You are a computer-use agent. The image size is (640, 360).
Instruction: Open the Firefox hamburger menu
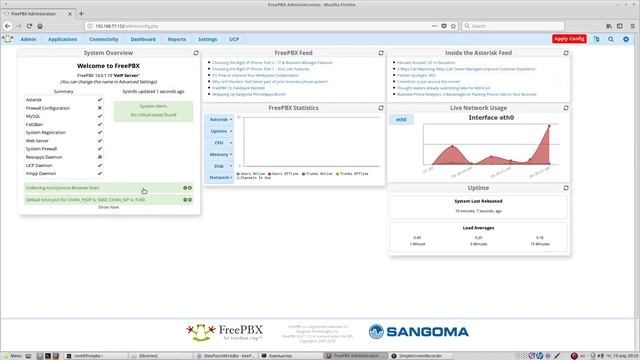[x=632, y=26]
